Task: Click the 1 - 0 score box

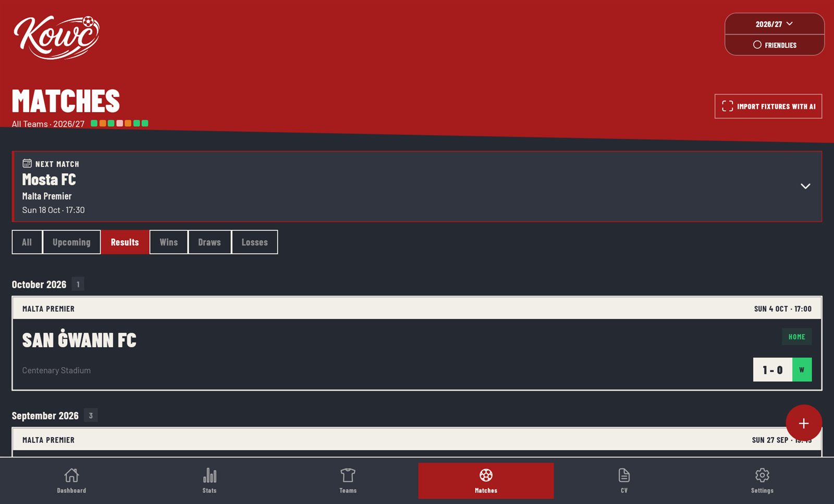Action: coord(772,370)
